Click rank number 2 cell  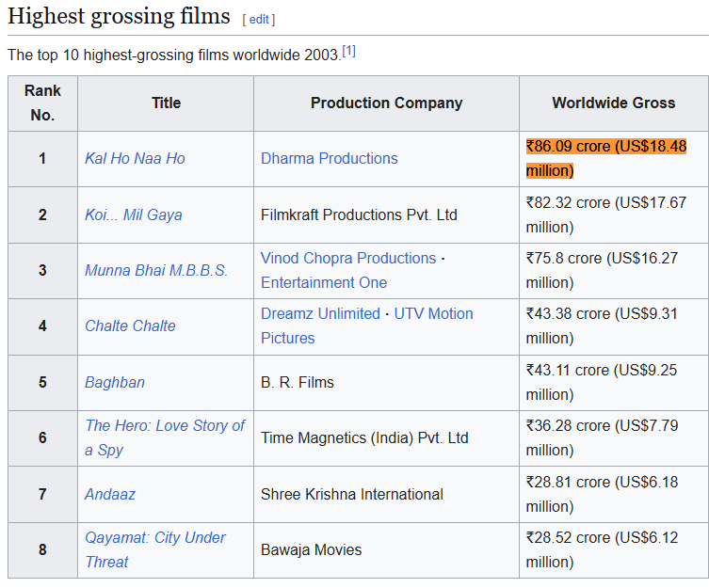click(42, 215)
